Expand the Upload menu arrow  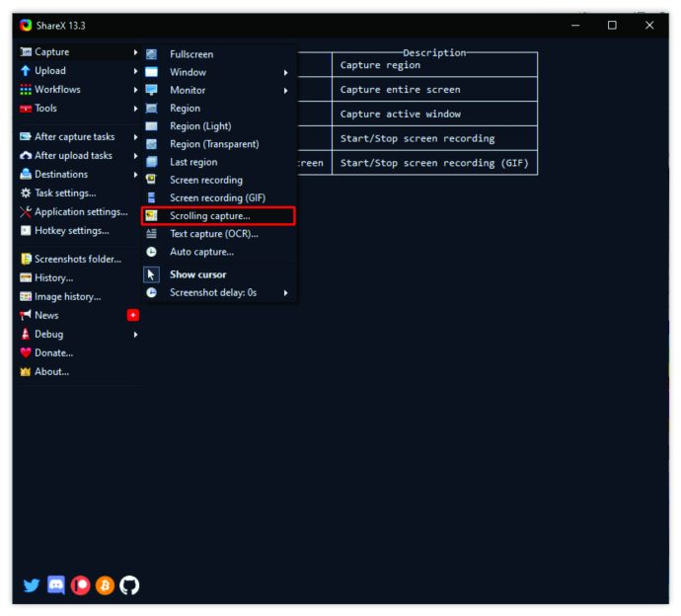click(x=135, y=71)
